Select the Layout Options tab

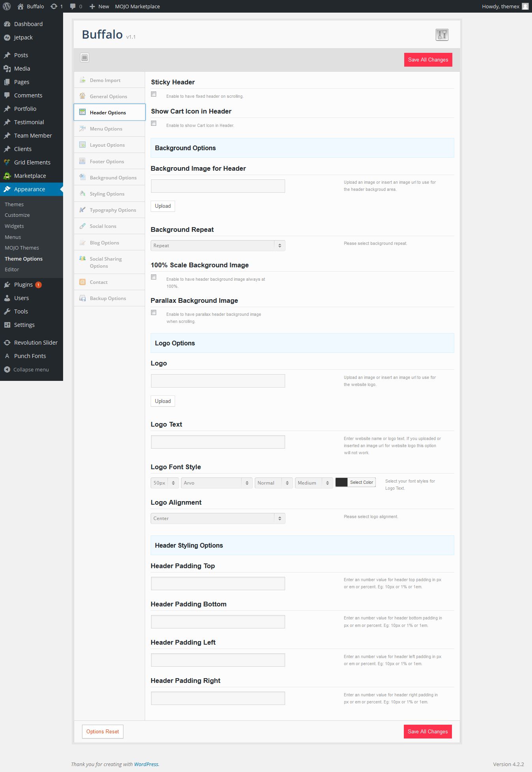click(110, 145)
